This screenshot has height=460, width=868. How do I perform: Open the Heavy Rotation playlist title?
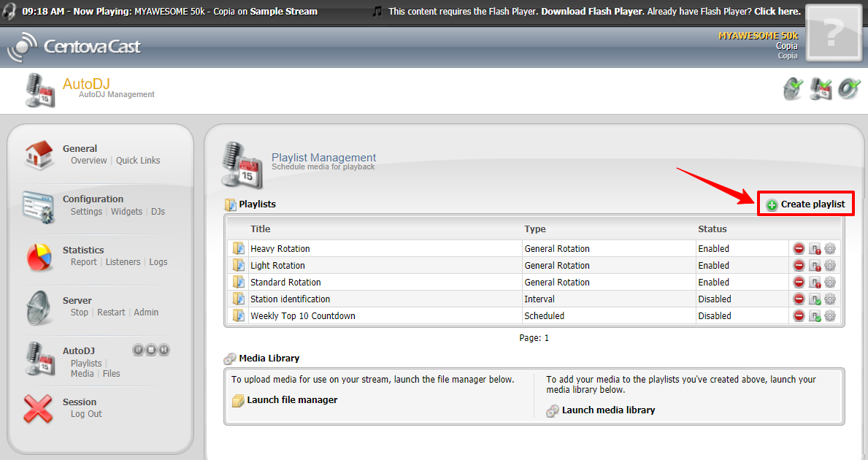point(280,249)
